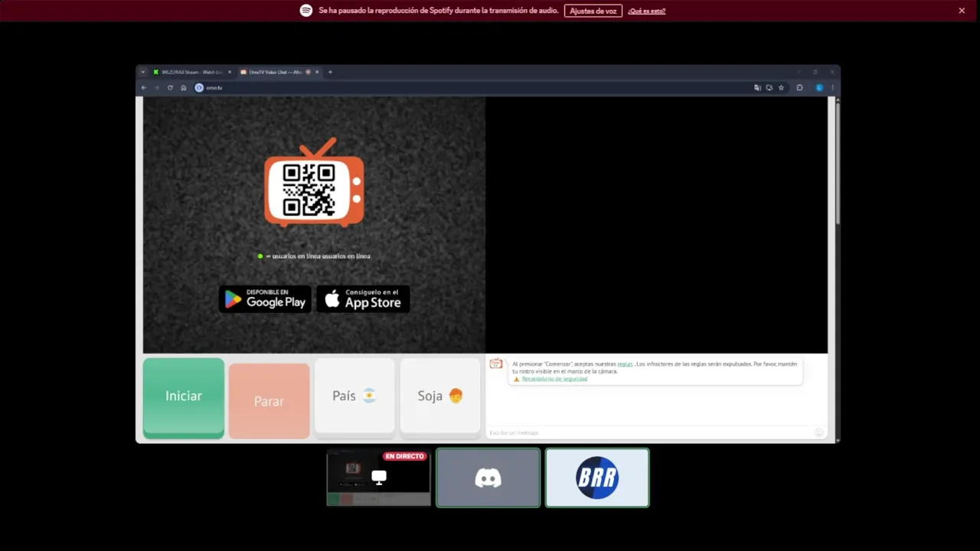Open the 'Recordatorio de seguridad' link
This screenshot has height=551, width=980.
pyautogui.click(x=554, y=379)
